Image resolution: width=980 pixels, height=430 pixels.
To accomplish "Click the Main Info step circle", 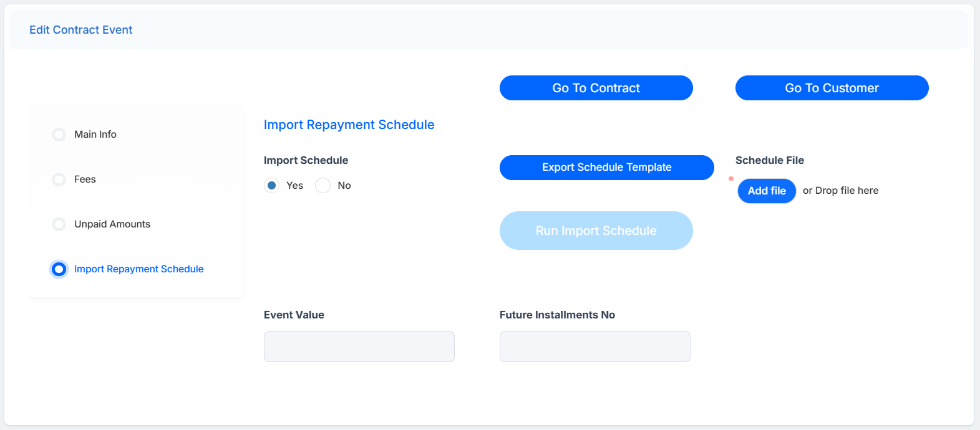I will pyautogui.click(x=59, y=135).
